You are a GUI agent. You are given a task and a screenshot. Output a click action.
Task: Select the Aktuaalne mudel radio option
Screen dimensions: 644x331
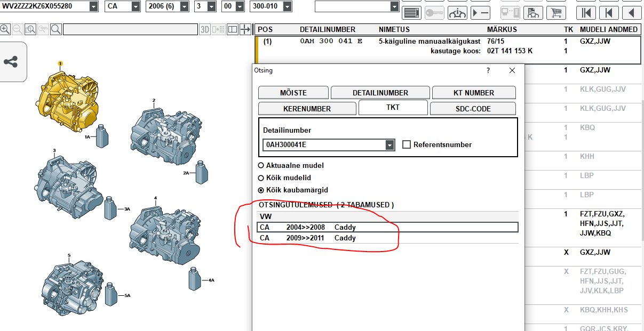[261, 166]
